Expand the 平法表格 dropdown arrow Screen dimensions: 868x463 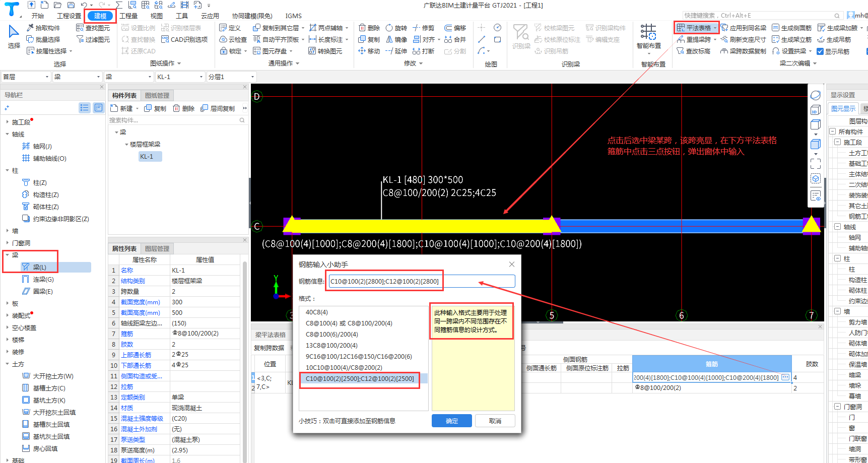[x=715, y=28]
